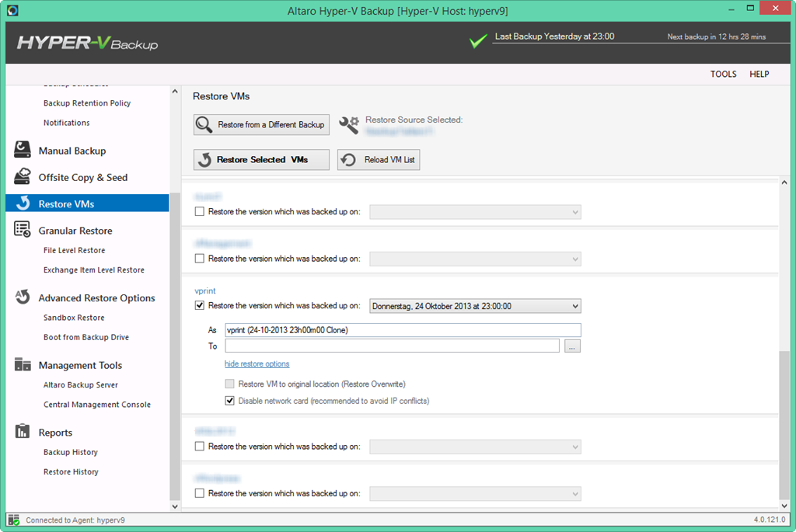Viewport: 796px width, 532px height.
Task: Click the Management Tools icon
Action: point(23,364)
